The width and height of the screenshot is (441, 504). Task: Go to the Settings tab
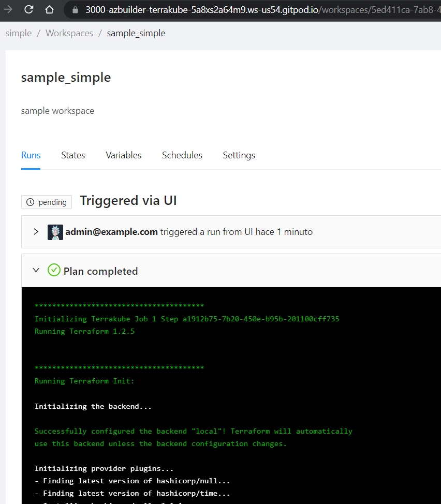[x=239, y=155]
